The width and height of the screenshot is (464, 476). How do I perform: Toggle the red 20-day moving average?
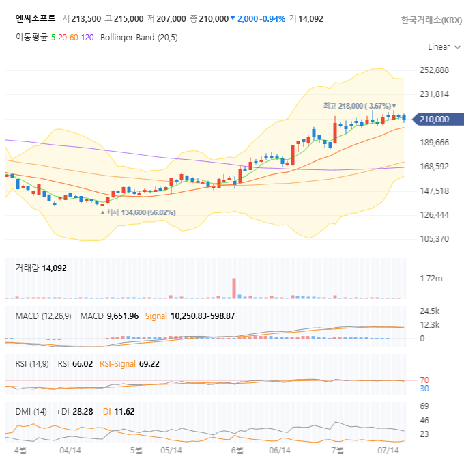tap(63, 38)
